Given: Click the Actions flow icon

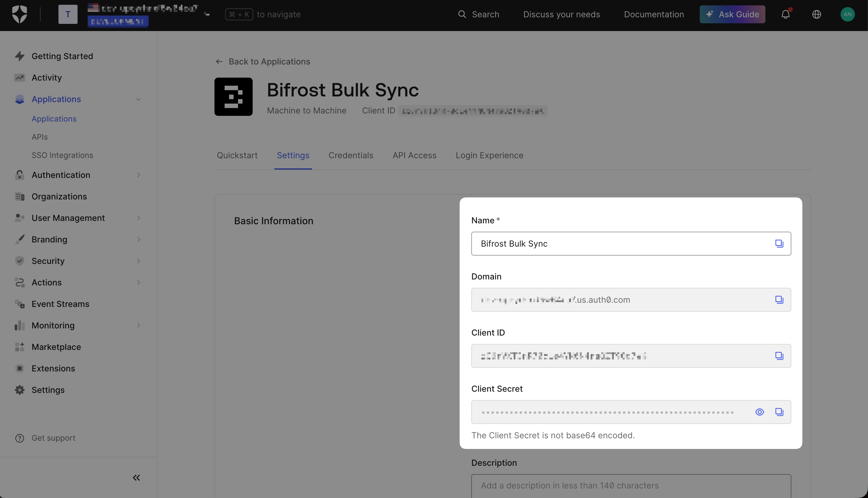Looking at the screenshot, I should pos(19,282).
